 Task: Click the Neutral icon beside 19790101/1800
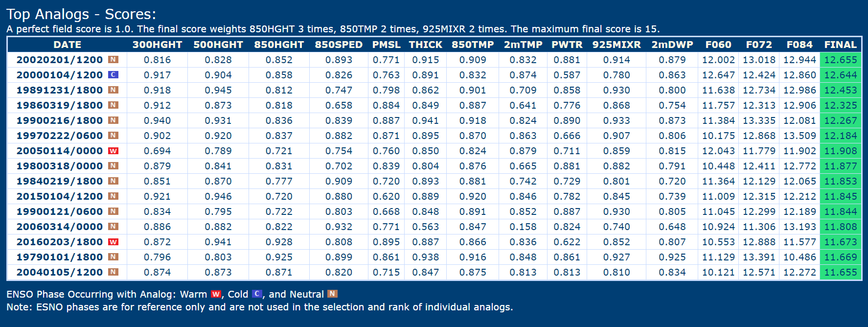pos(113,257)
